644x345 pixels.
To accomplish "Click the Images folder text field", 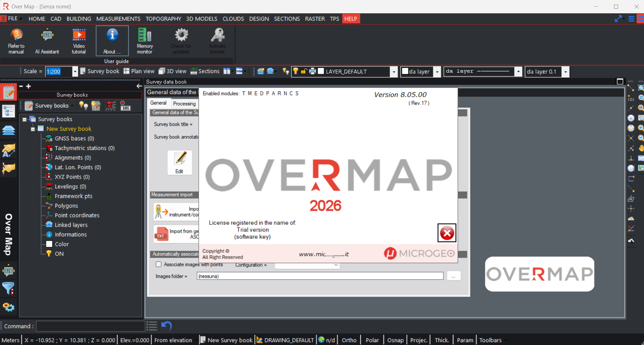I will point(320,276).
